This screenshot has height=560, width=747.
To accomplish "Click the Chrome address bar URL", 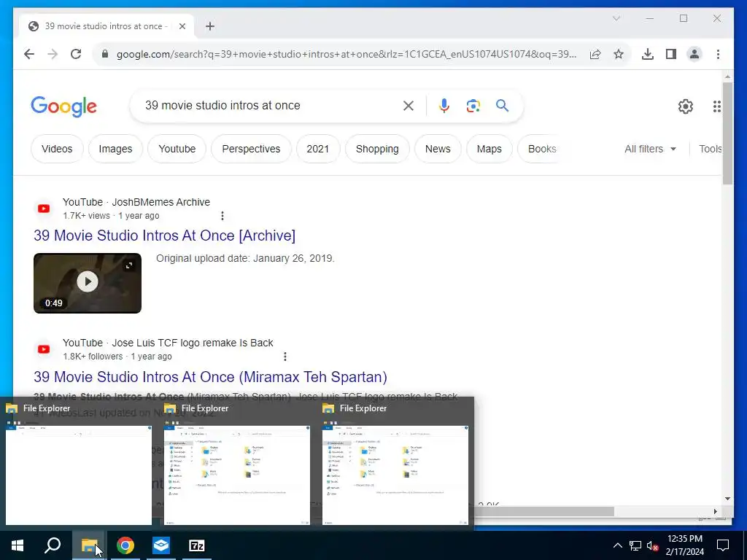I will pos(347,54).
